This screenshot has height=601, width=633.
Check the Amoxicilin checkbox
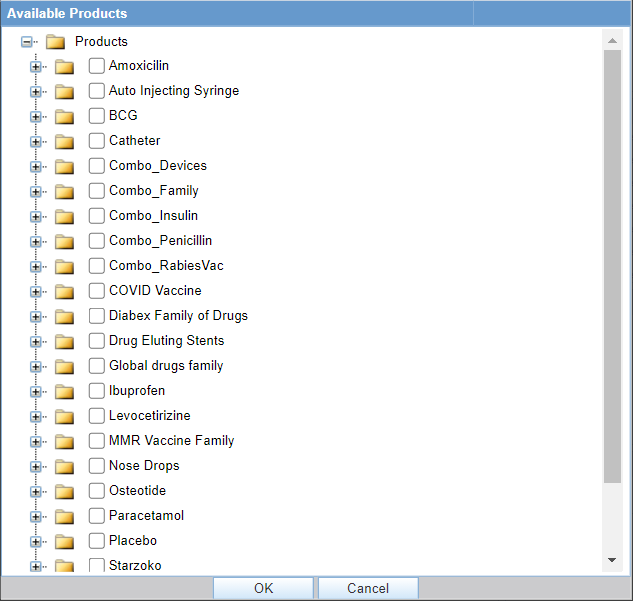pos(96,66)
